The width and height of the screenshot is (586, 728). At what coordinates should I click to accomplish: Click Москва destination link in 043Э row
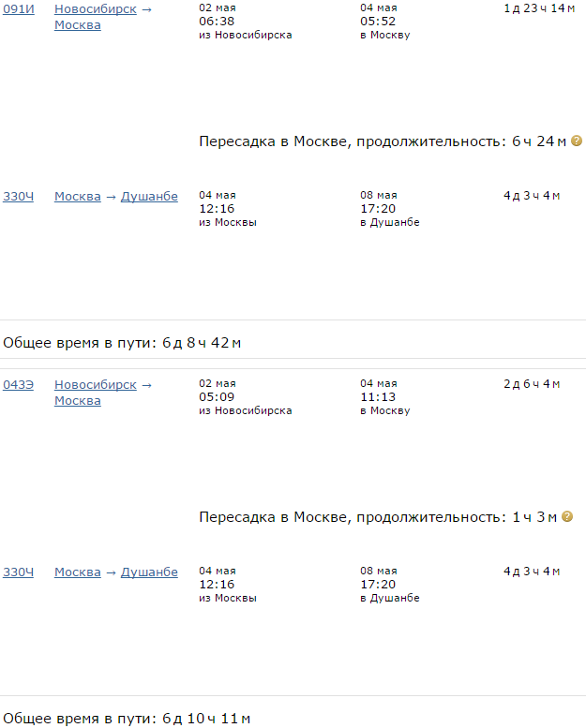click(x=78, y=401)
